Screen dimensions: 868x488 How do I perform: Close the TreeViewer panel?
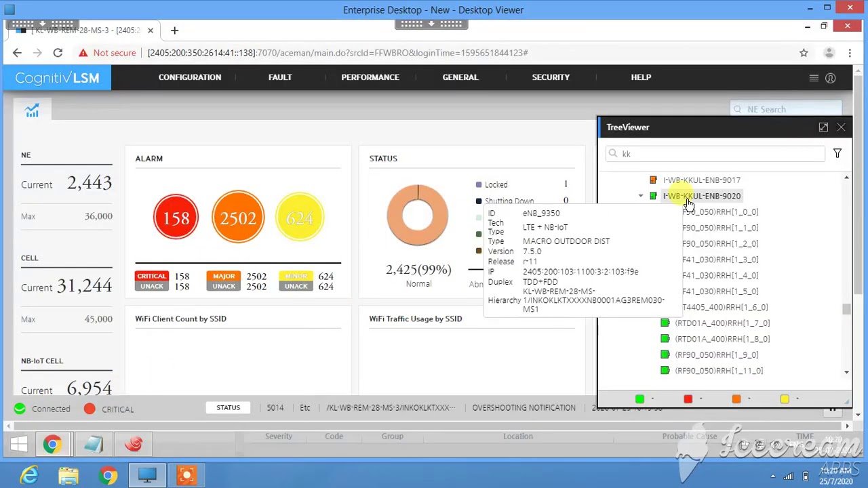841,127
